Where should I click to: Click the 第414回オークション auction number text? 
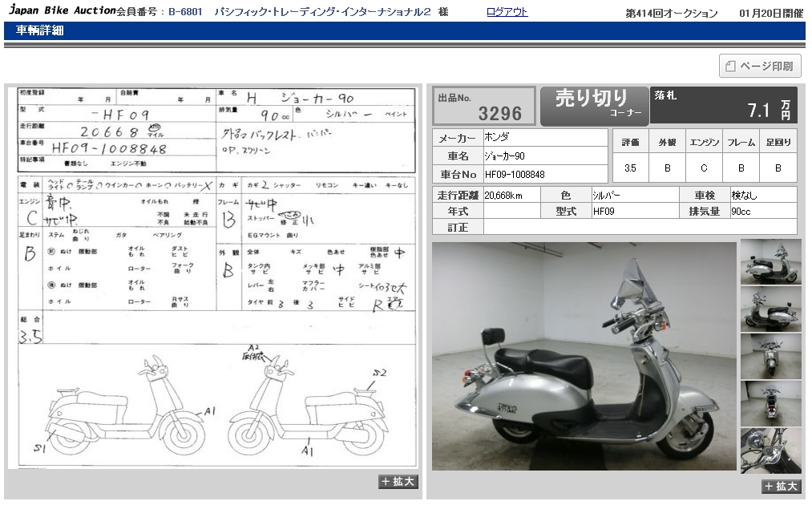click(x=672, y=13)
